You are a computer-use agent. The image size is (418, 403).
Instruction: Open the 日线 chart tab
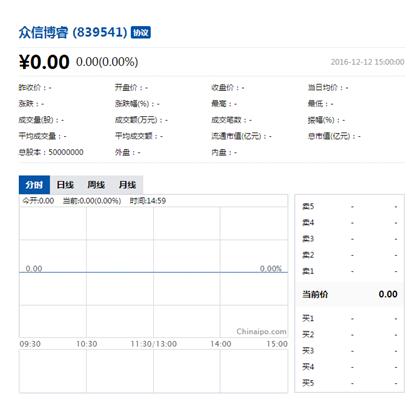pyautogui.click(x=65, y=185)
